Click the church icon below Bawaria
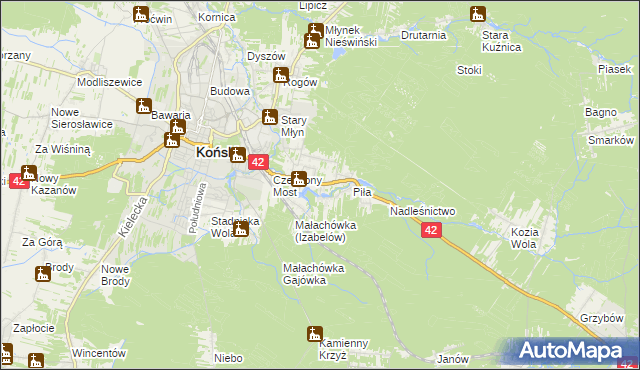Image resolution: width=640 pixels, height=370 pixels. (x=178, y=127)
